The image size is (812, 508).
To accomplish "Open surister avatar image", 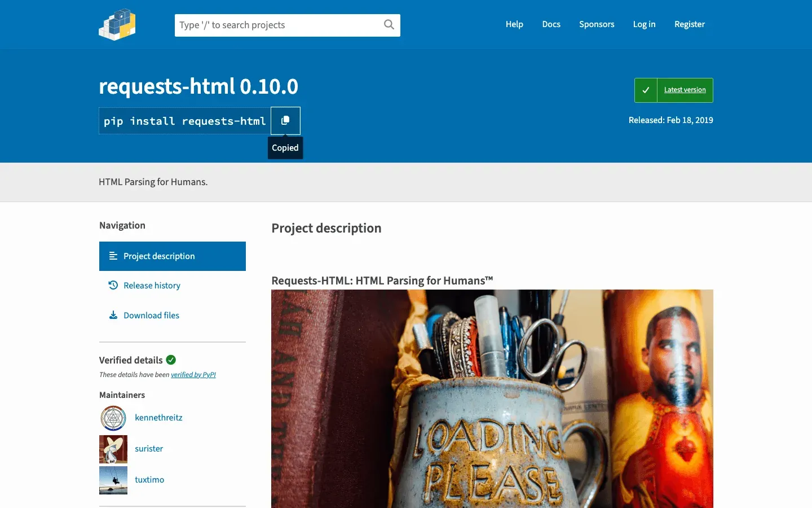I will tap(113, 449).
